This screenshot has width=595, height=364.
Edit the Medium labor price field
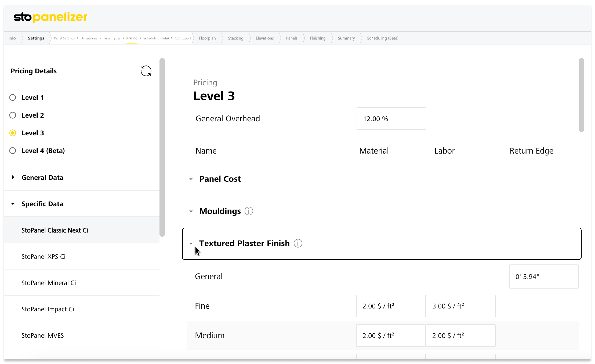pos(461,335)
